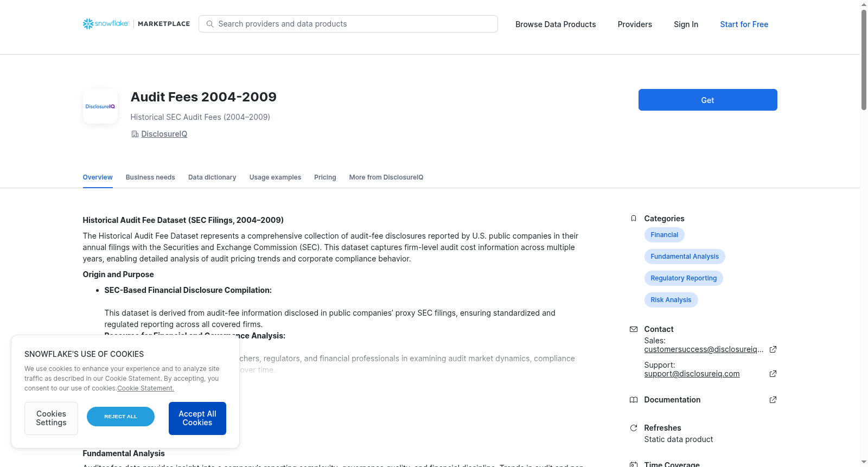Select the Pricing tab

[x=325, y=177]
